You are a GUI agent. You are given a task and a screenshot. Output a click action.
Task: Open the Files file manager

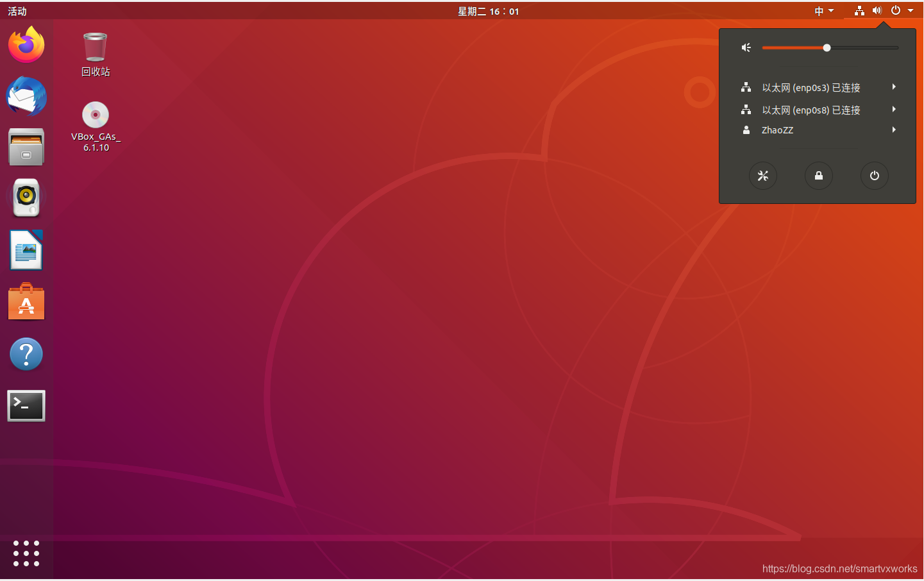pos(26,147)
